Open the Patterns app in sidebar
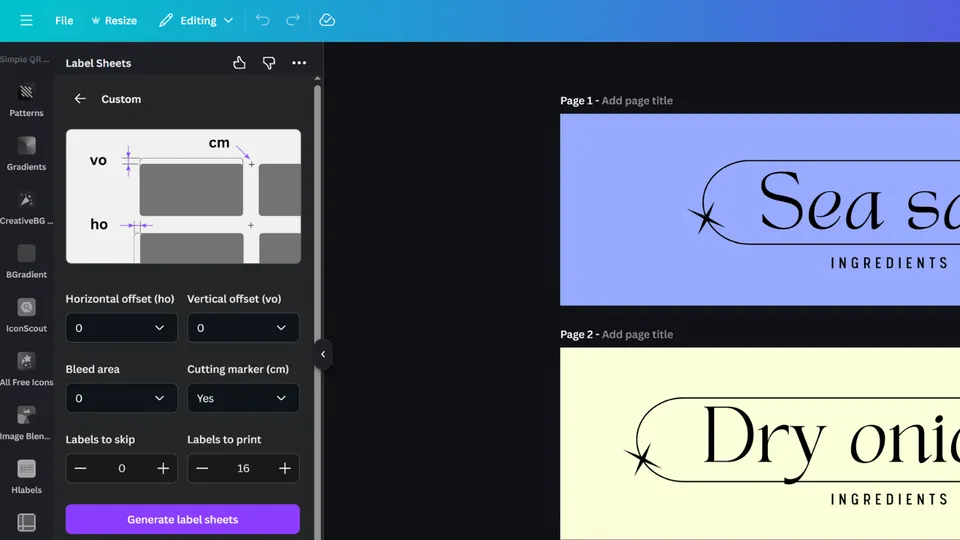Image resolution: width=960 pixels, height=540 pixels. [x=26, y=100]
